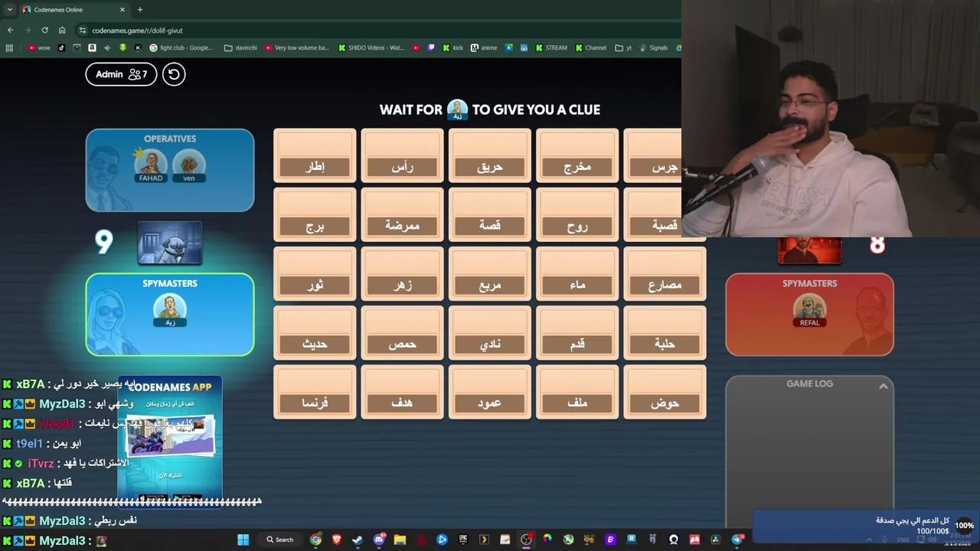Reload the Codenames page
Viewport: 980px width, 551px height.
pos(44,31)
